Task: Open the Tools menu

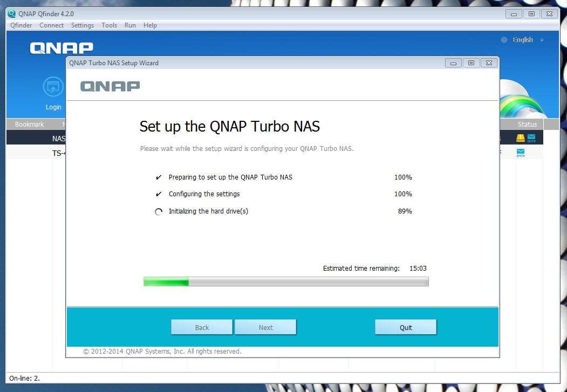Action: point(109,25)
